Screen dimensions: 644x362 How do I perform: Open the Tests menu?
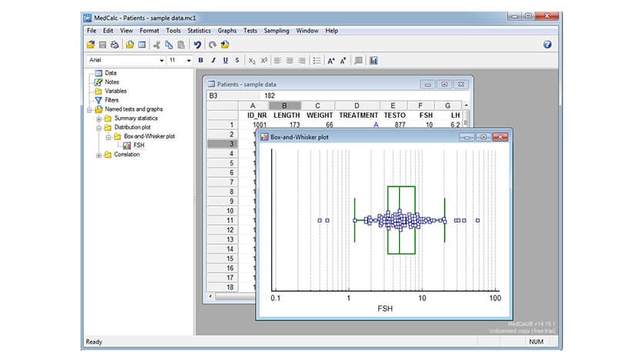pyautogui.click(x=250, y=31)
